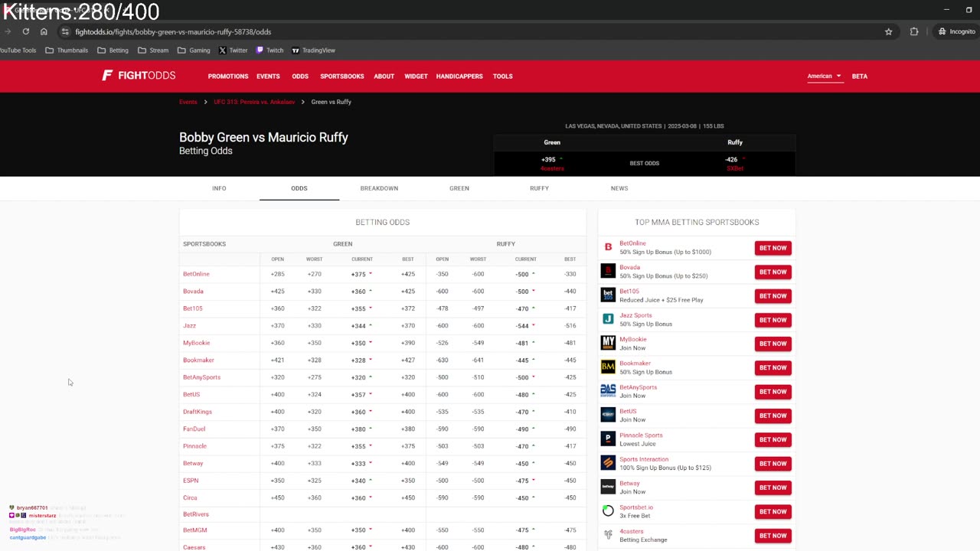Click Bet Now for BetOnline

pyautogui.click(x=773, y=248)
